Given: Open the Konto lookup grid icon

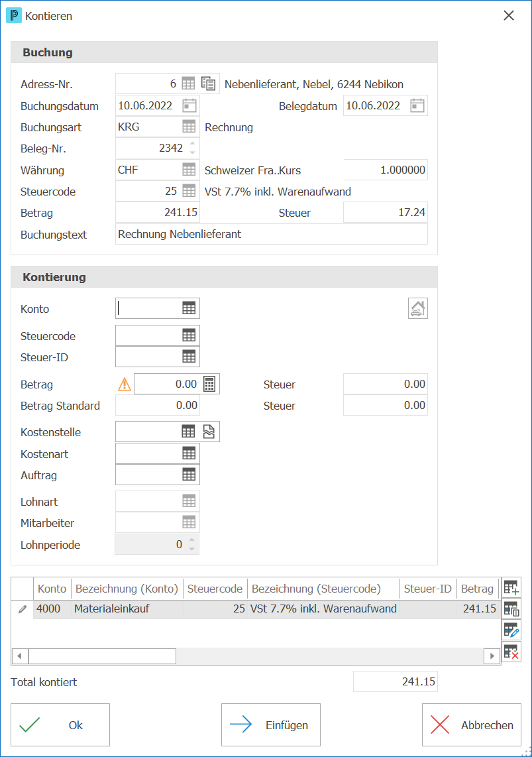Looking at the screenshot, I should 189,308.
